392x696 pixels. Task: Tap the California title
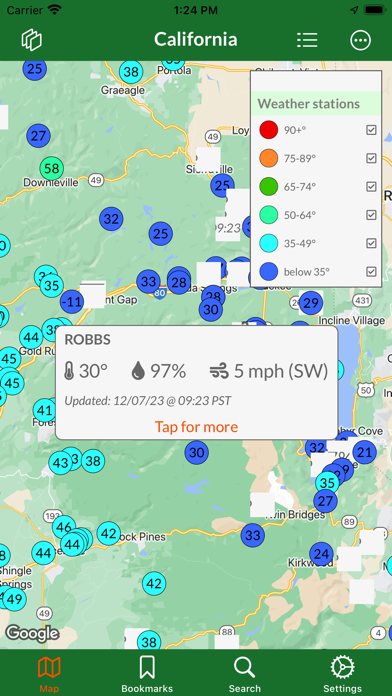tap(196, 40)
